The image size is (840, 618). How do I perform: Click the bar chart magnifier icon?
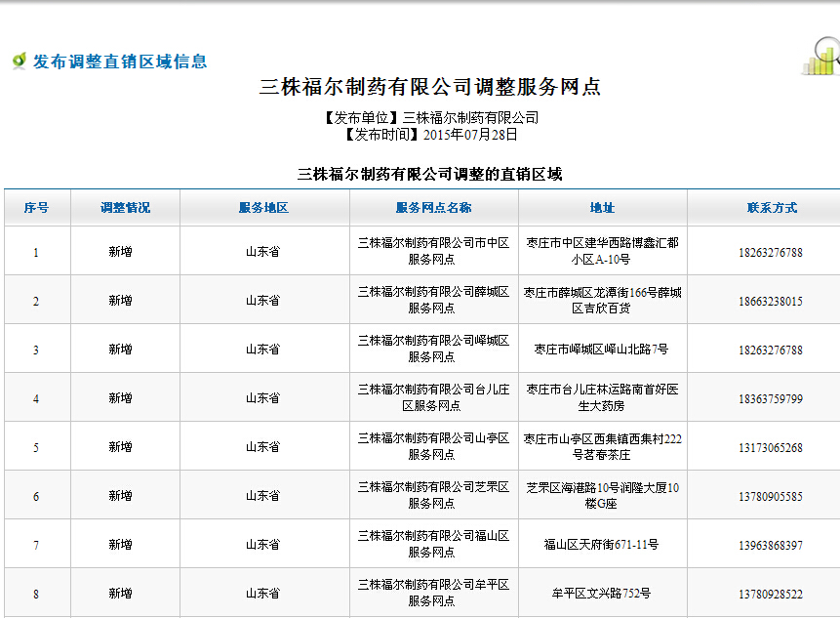821,56
